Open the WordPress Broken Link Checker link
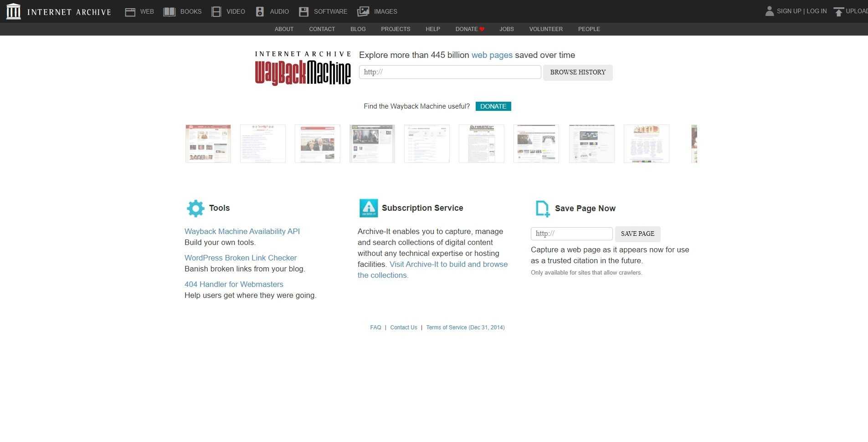The height and width of the screenshot is (442, 868). [x=240, y=258]
